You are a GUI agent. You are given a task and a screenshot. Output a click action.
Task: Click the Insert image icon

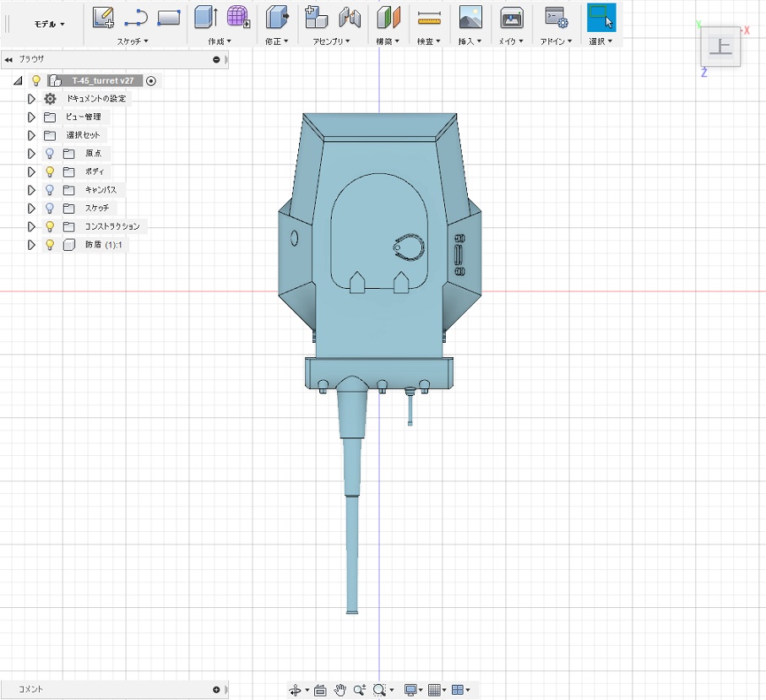pyautogui.click(x=470, y=16)
